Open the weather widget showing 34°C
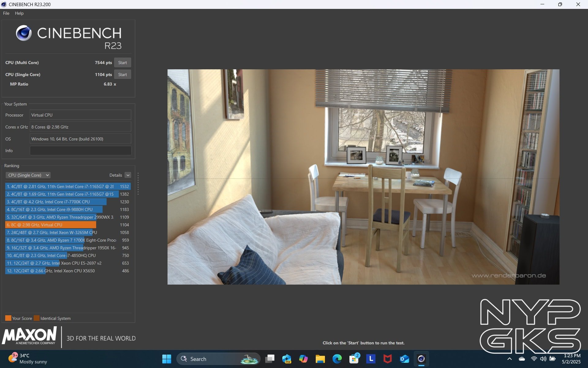588x368 pixels. [x=28, y=359]
